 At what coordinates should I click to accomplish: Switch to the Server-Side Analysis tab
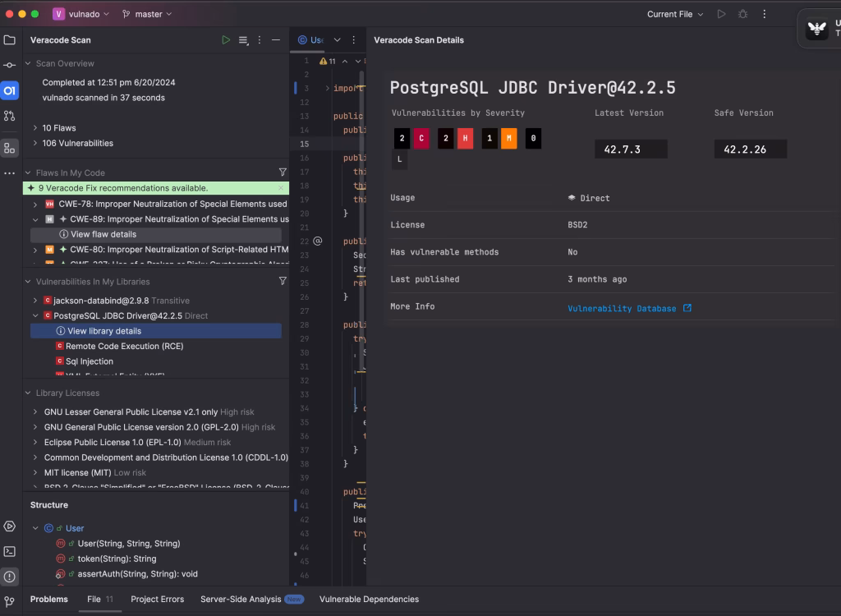(251, 599)
